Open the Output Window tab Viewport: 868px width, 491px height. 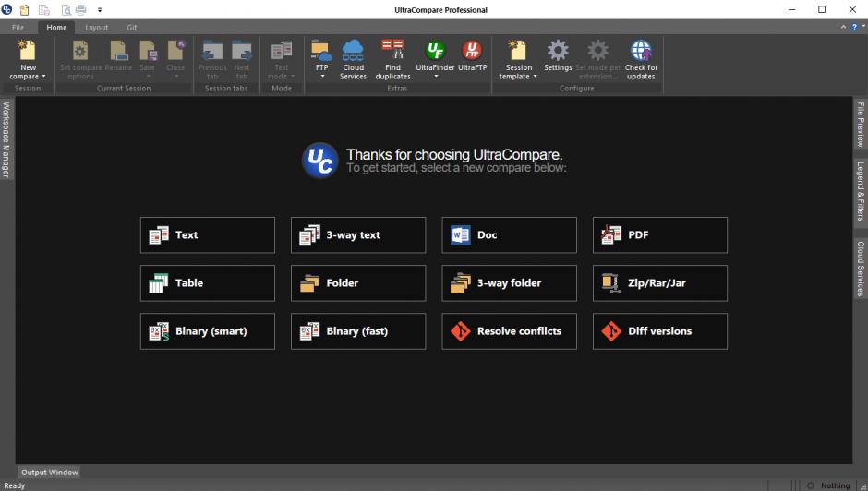pyautogui.click(x=49, y=473)
